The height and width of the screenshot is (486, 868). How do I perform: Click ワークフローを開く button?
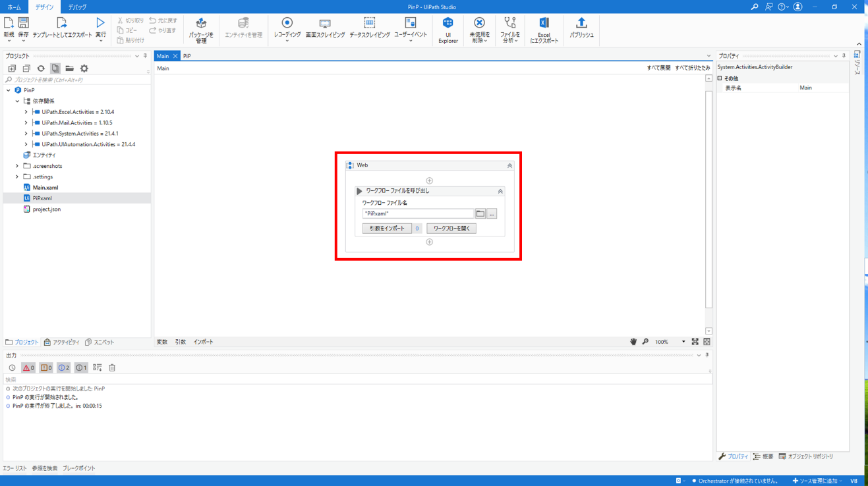click(451, 229)
